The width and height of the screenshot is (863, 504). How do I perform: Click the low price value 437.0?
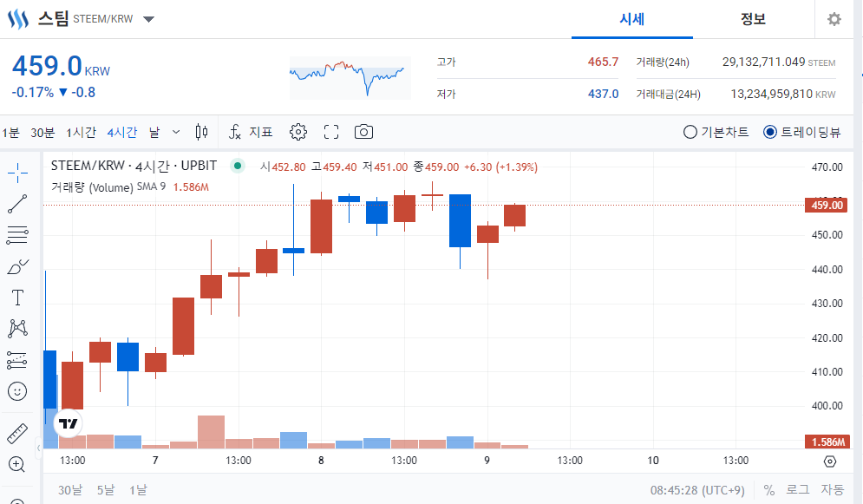click(603, 94)
